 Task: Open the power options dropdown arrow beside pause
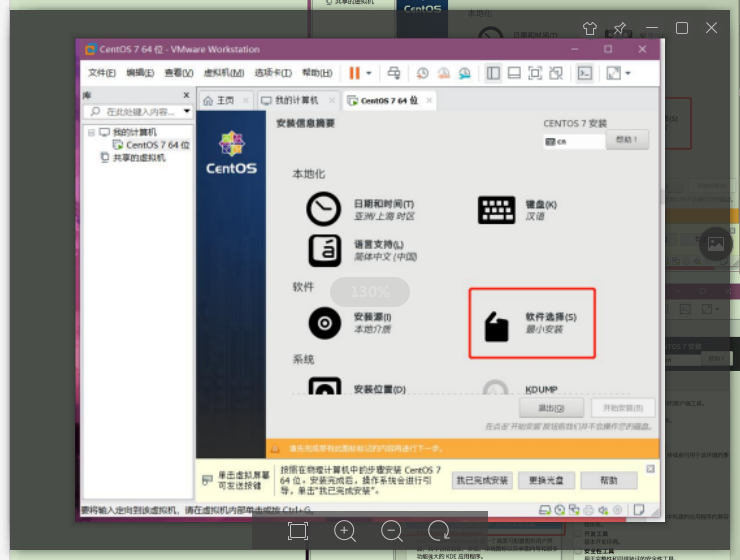[x=369, y=73]
